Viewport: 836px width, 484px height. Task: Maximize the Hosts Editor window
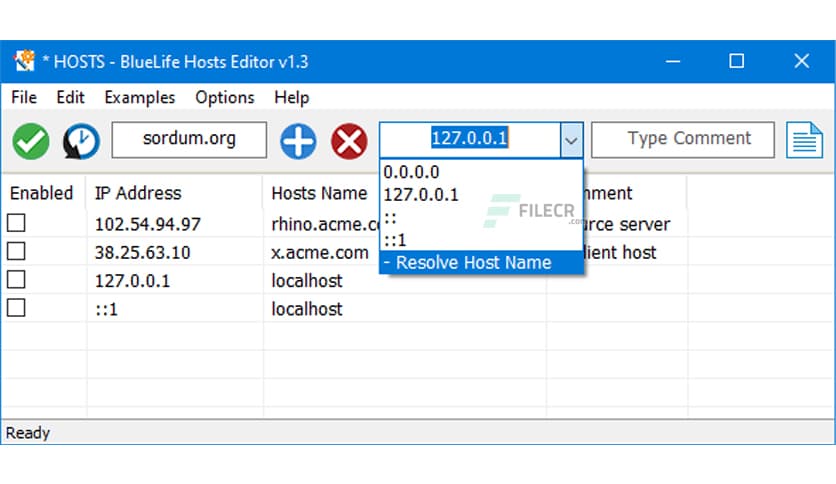click(737, 61)
